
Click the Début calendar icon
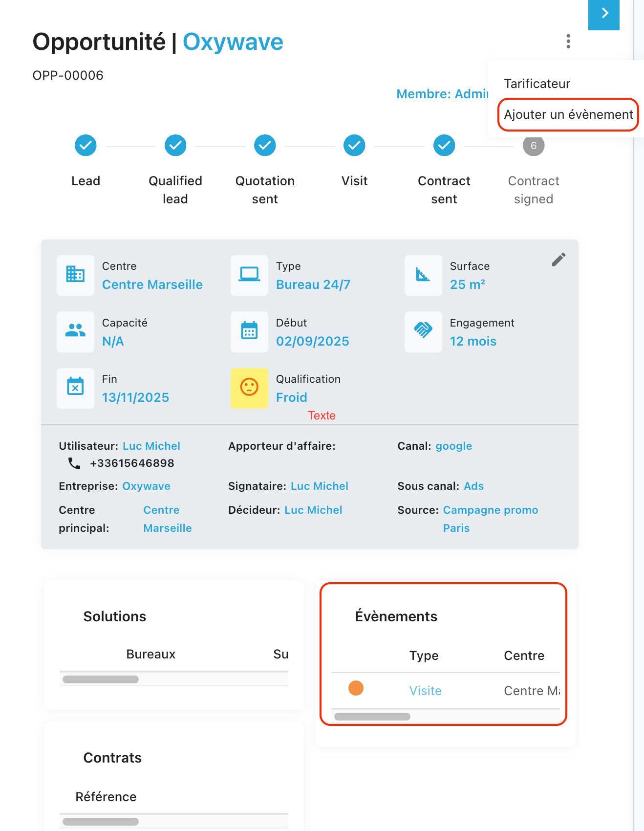249,331
